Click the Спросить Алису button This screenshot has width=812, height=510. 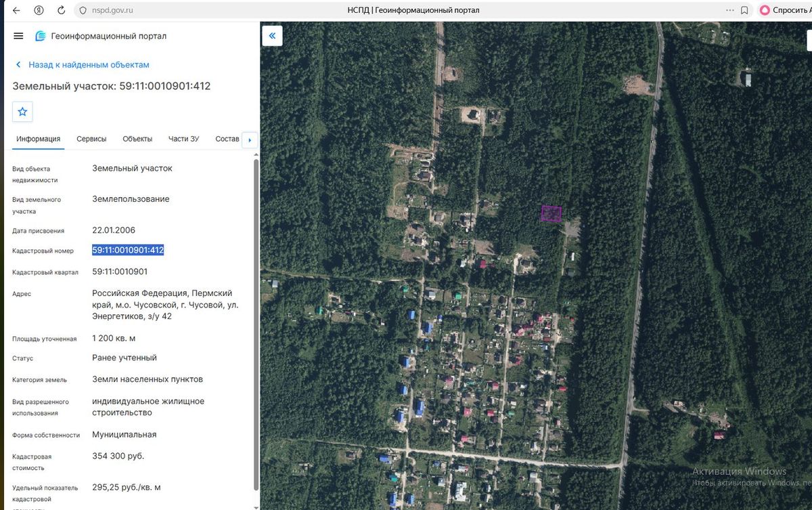[785, 10]
